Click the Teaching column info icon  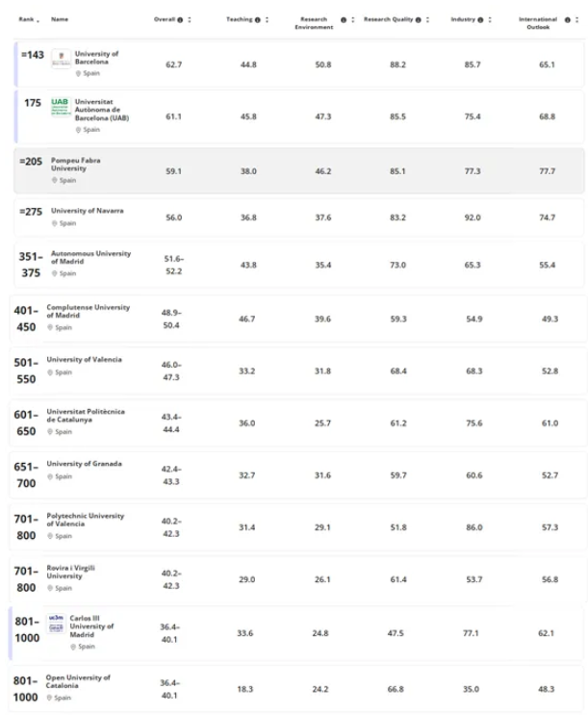coord(257,19)
